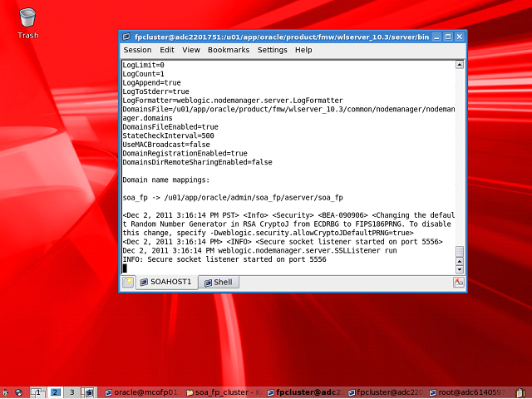The height and width of the screenshot is (399, 532).
Task: Click the 'DomainsFileEnabled=true' line
Action: 170,127
